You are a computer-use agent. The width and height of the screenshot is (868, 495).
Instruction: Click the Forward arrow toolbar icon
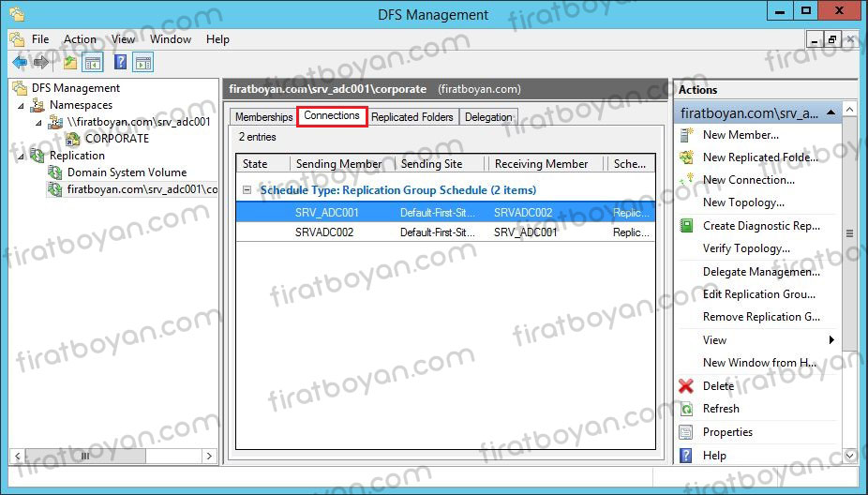coord(41,63)
